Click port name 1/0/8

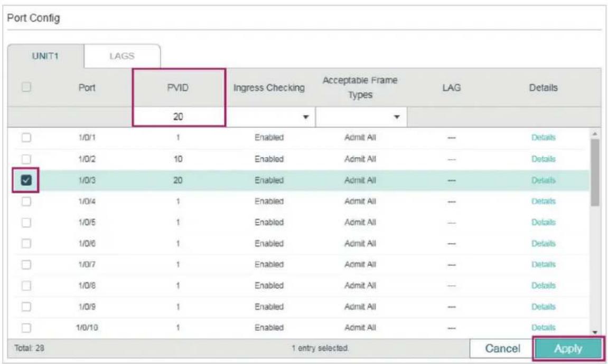tap(87, 285)
